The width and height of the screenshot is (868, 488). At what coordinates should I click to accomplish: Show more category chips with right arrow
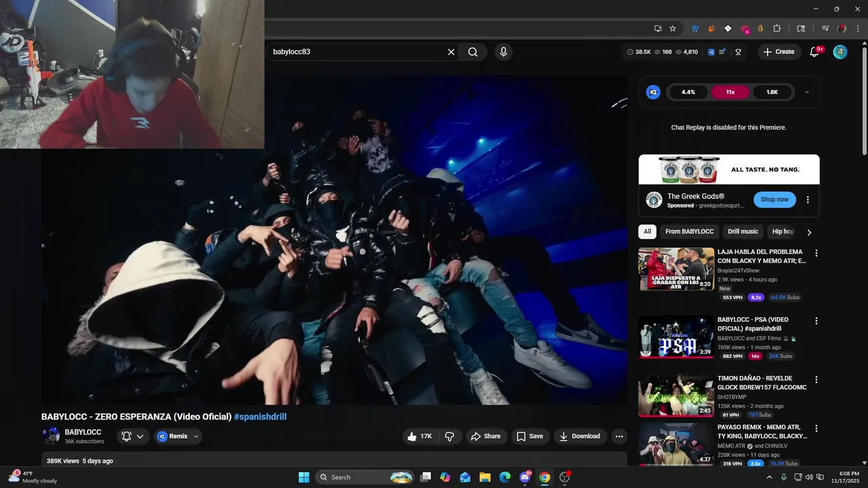tap(809, 232)
